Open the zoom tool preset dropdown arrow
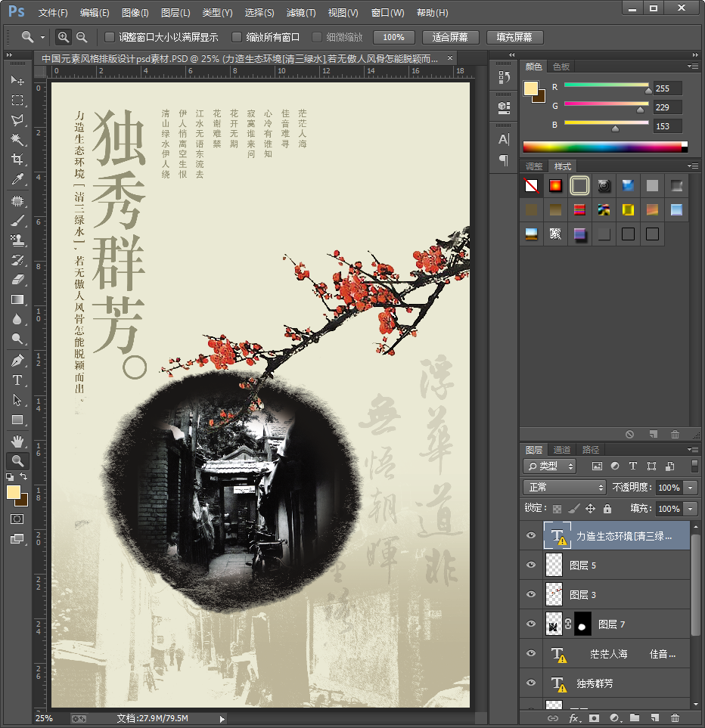Image resolution: width=705 pixels, height=728 pixels. click(x=42, y=37)
